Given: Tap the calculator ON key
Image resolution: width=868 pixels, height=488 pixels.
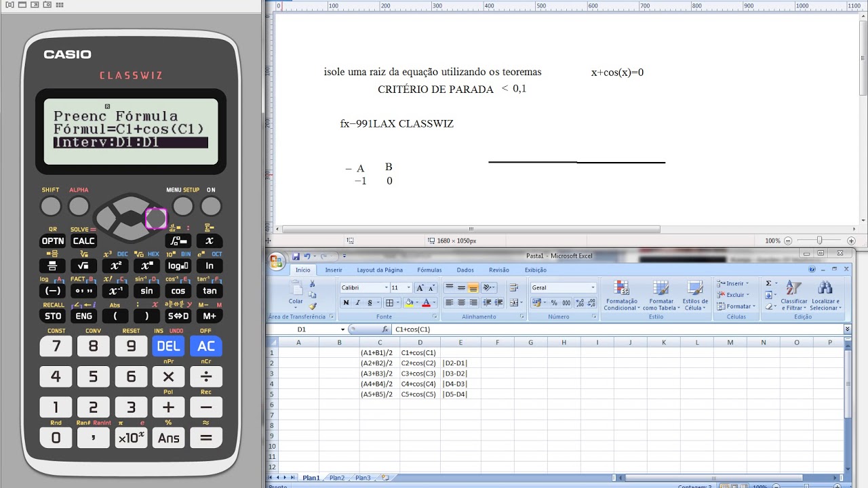Looking at the screenshot, I should click(211, 206).
